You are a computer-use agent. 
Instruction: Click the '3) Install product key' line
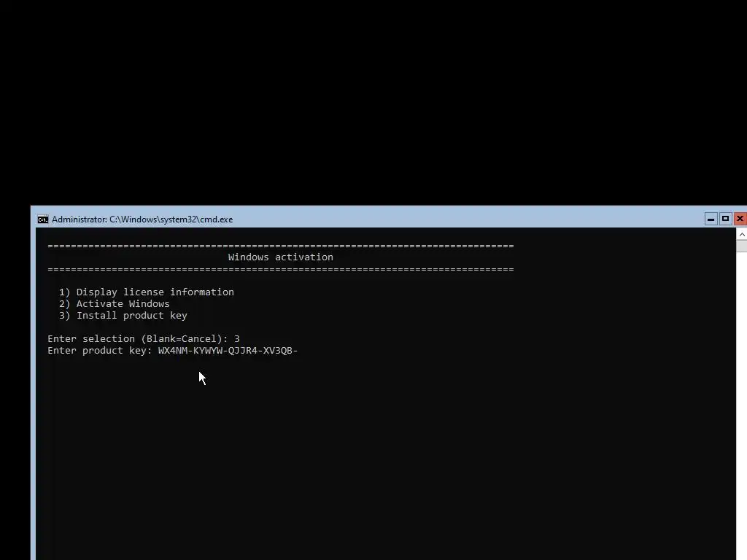(x=123, y=315)
